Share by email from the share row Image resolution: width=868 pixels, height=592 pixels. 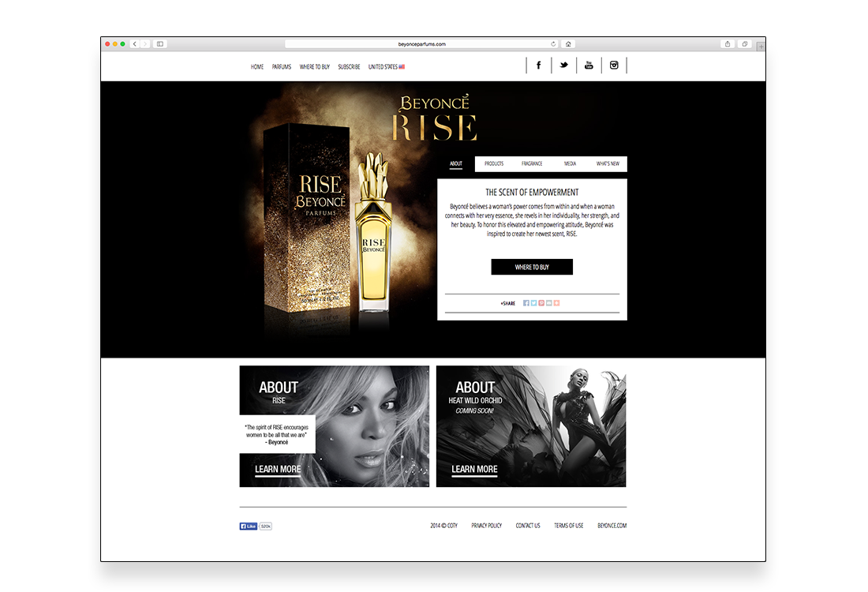coord(549,303)
